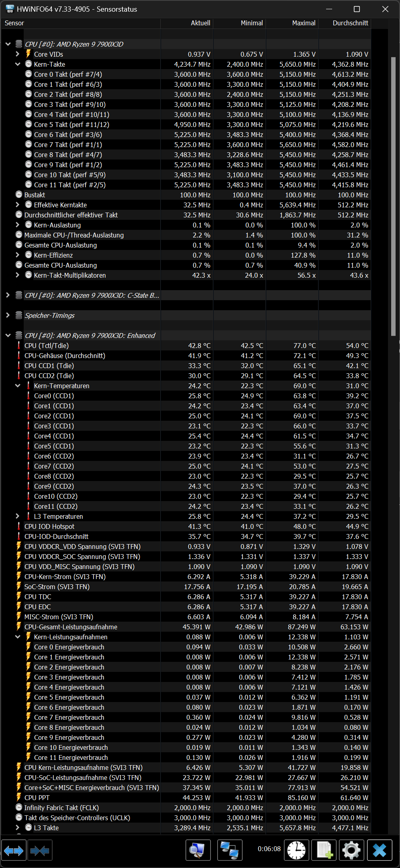Click the 77.0 °C maximum Tctl value

tap(304, 345)
